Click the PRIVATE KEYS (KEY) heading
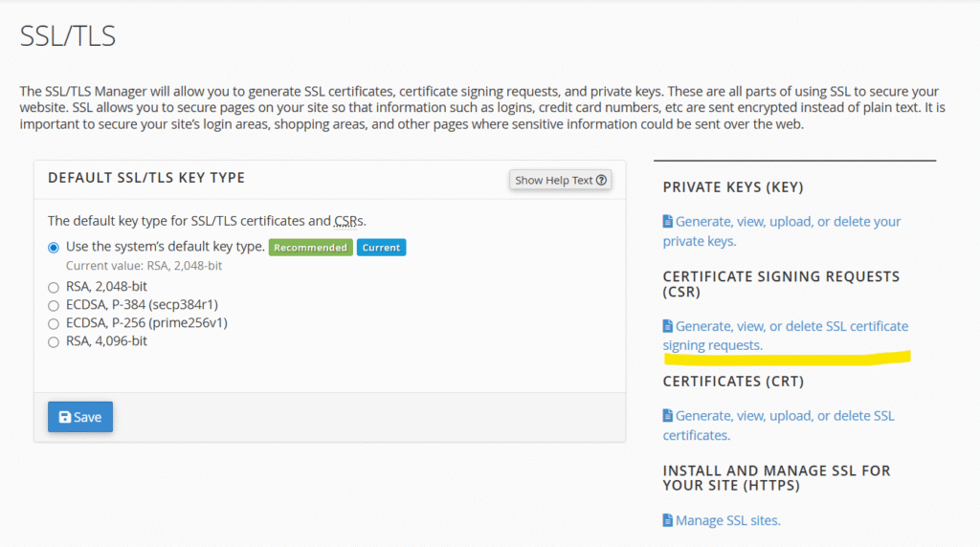980x547 pixels. point(733,187)
